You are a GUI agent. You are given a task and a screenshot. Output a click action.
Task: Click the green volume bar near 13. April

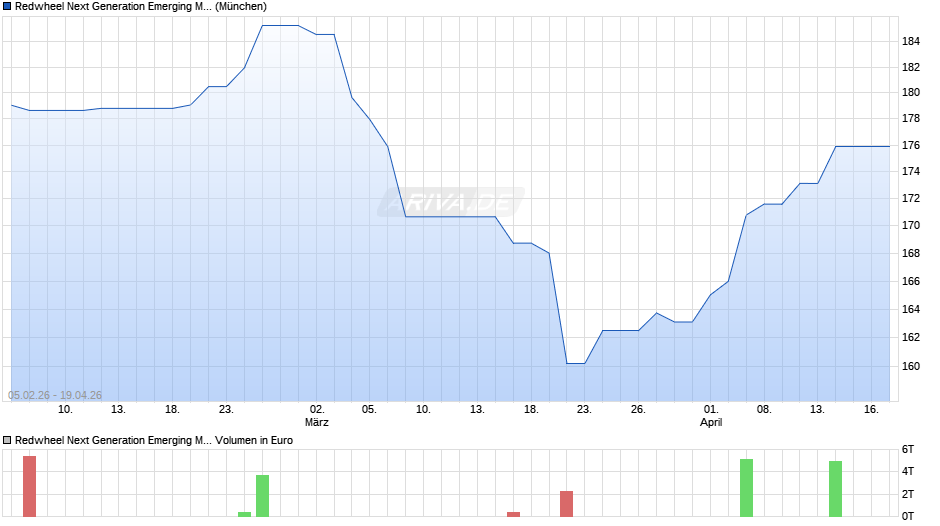pos(836,489)
